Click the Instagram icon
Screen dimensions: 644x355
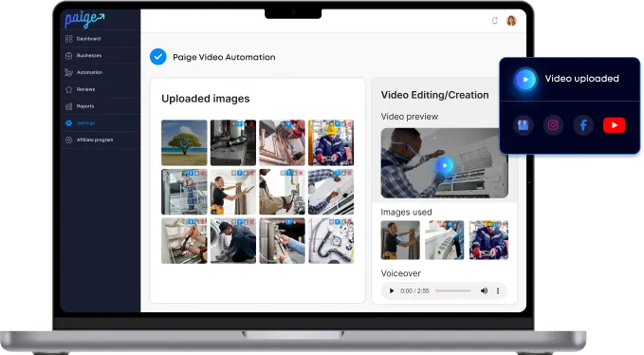tap(553, 125)
